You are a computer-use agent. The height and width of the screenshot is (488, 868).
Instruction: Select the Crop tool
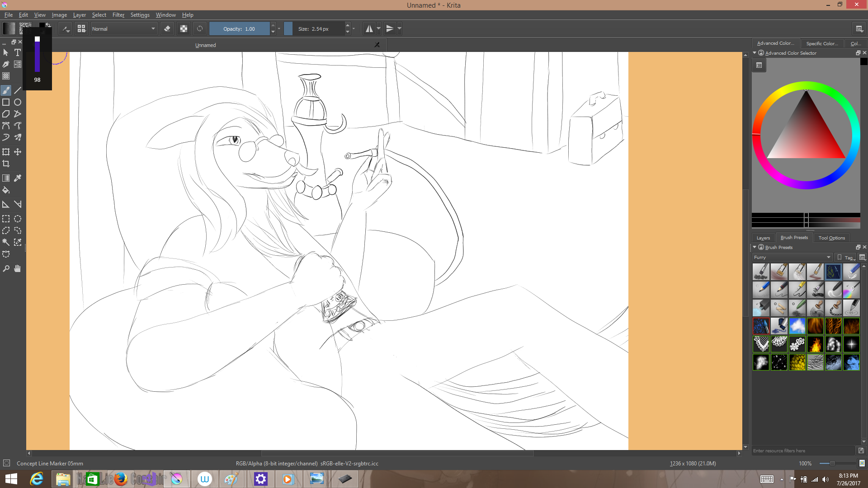pos(6,164)
